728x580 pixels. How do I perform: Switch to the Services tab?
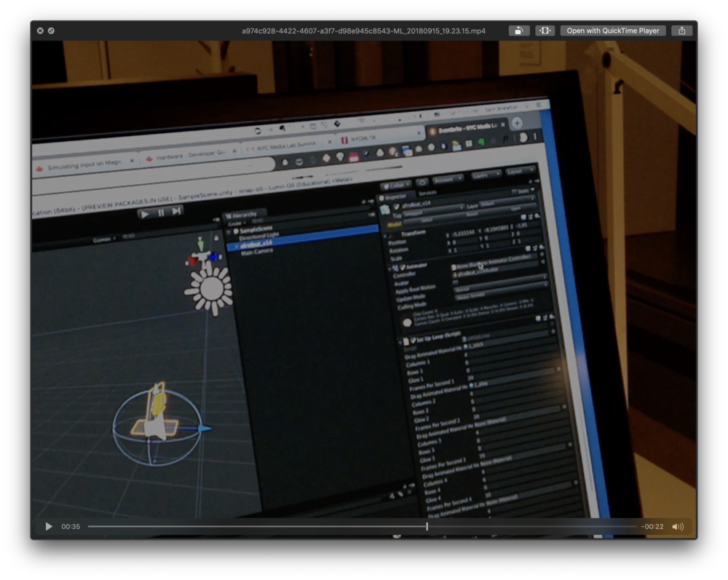(427, 192)
